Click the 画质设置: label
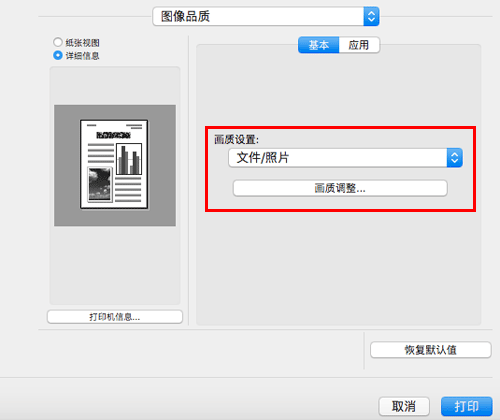 (236, 139)
